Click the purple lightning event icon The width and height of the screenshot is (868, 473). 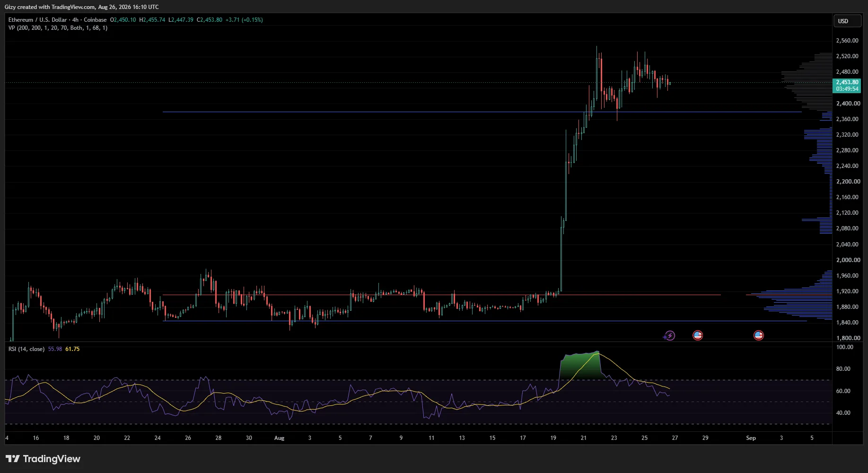pos(669,336)
